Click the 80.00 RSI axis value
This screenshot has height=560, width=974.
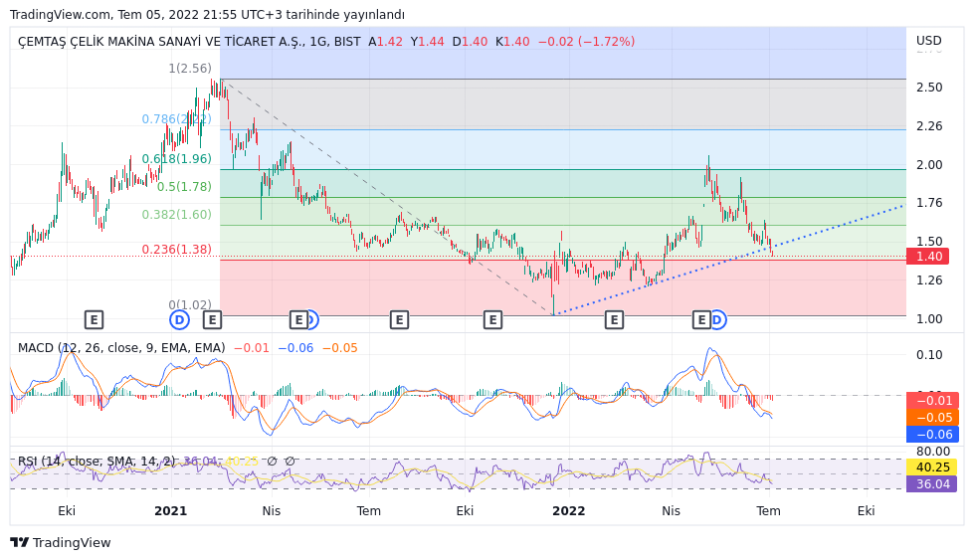(x=933, y=452)
